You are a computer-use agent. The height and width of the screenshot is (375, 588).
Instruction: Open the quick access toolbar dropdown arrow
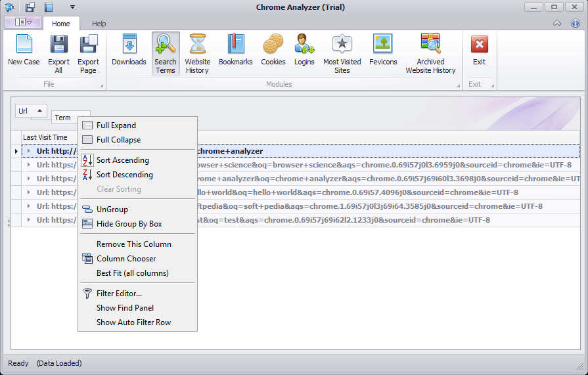[x=72, y=7]
